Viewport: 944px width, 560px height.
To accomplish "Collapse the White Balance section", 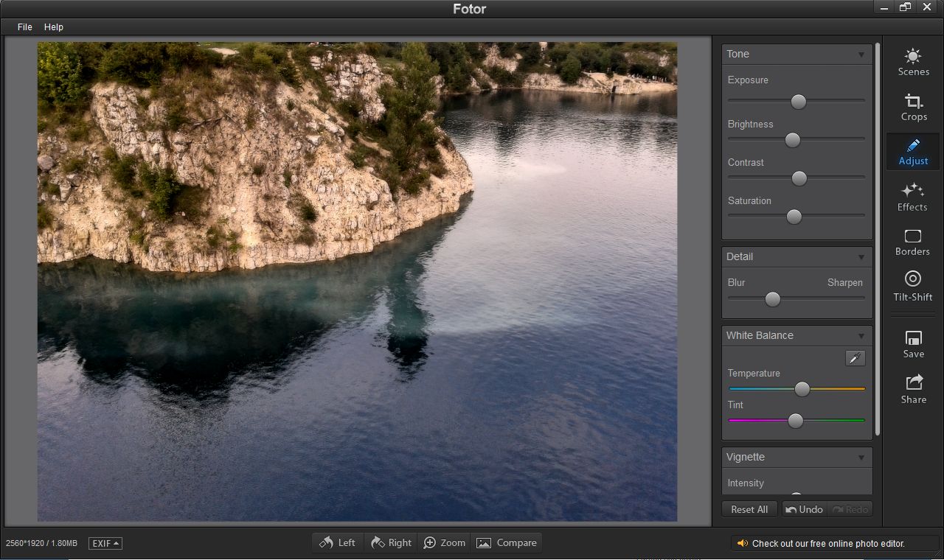I will point(861,336).
